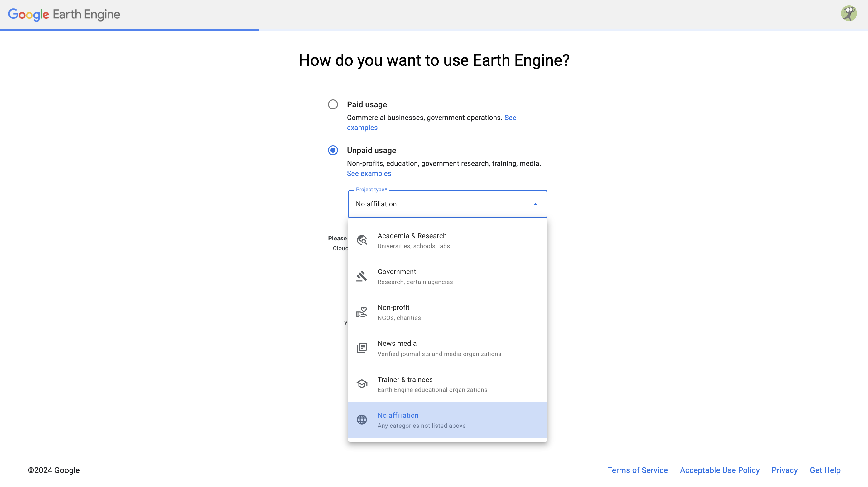Click the Non-profit hand-heart icon
This screenshot has width=868, height=487.
(362, 312)
